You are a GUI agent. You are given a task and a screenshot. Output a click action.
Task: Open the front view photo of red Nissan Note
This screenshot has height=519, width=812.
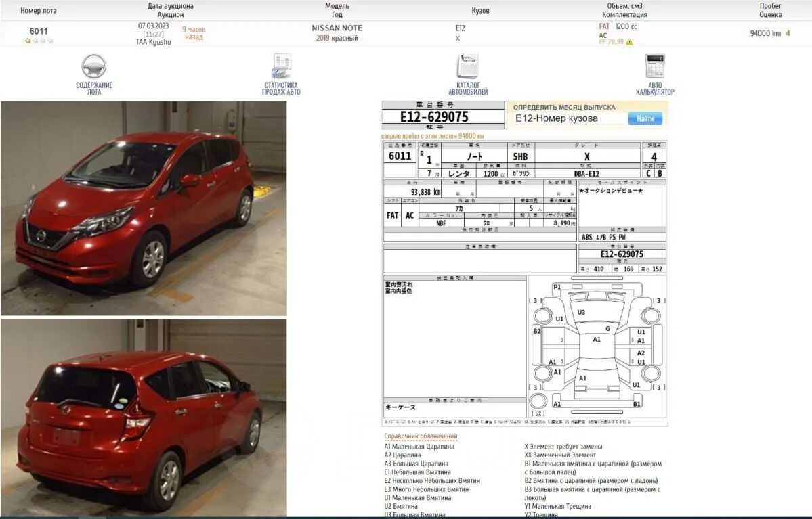point(144,208)
